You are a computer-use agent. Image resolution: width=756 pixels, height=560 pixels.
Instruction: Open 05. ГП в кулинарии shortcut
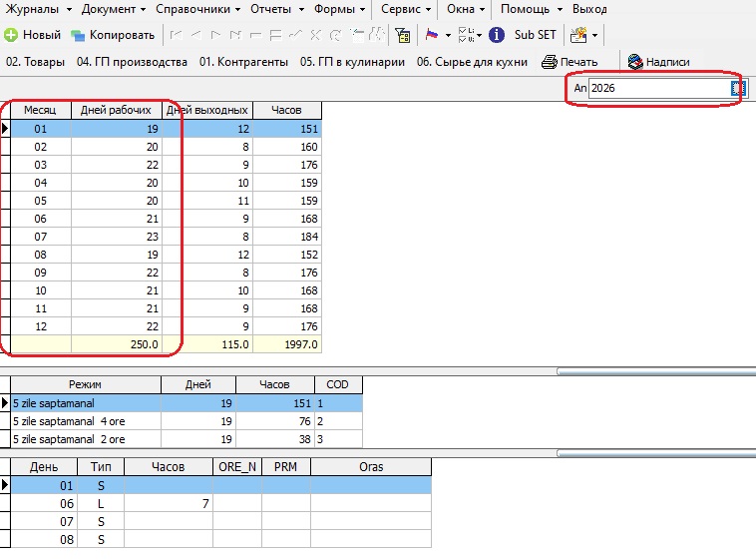[352, 62]
